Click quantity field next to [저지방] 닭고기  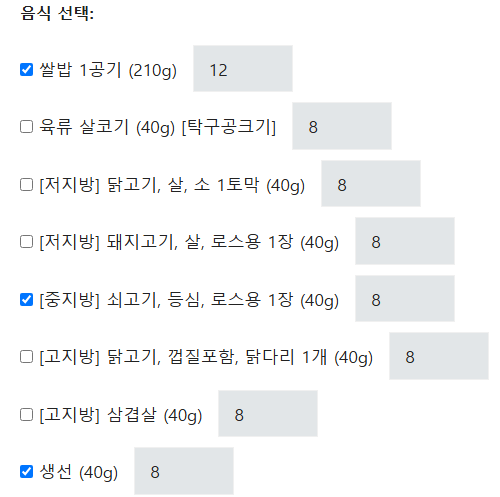point(371,184)
